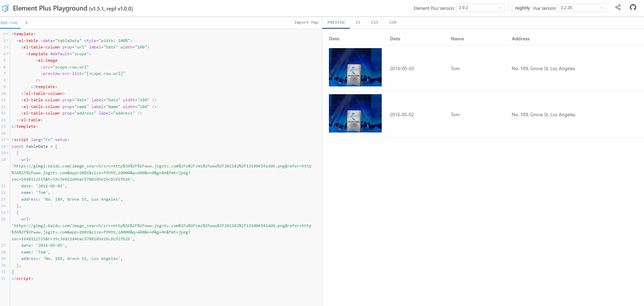
Task: Click the Address column header
Action: point(520,39)
